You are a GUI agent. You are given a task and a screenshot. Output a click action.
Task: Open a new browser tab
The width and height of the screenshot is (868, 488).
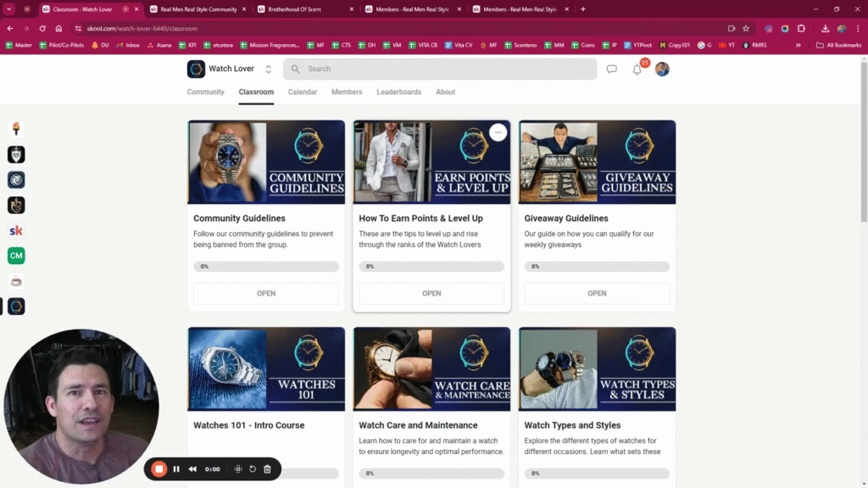(x=583, y=8)
